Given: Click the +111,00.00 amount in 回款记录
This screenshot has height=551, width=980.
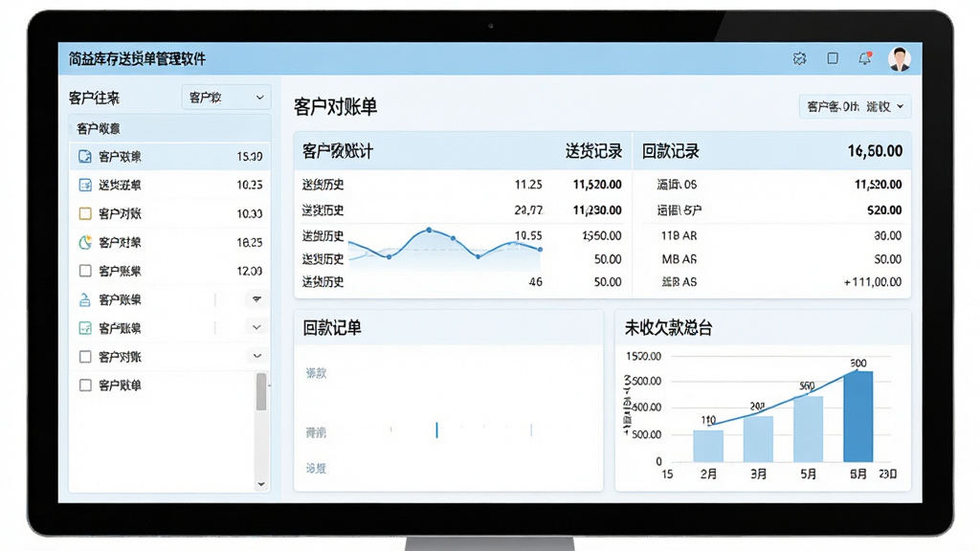Looking at the screenshot, I should point(873,282).
